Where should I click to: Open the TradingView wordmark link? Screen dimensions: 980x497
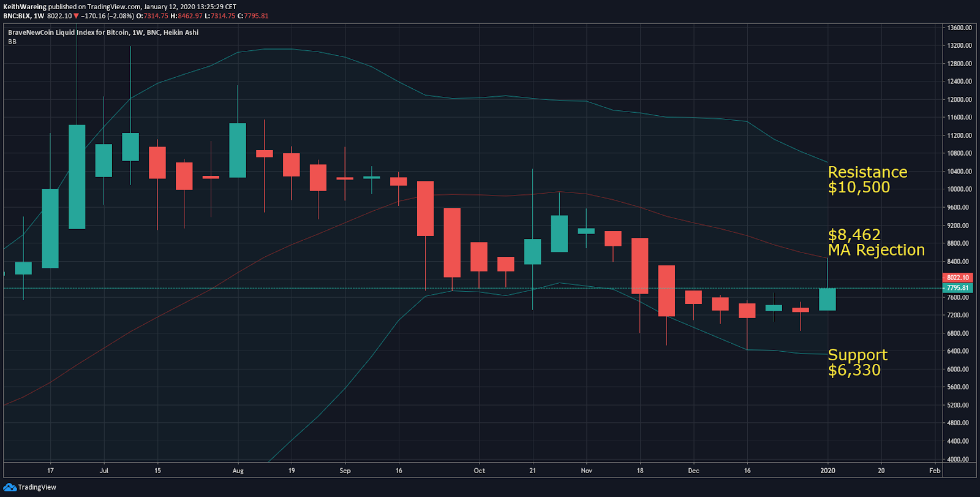[x=37, y=487]
